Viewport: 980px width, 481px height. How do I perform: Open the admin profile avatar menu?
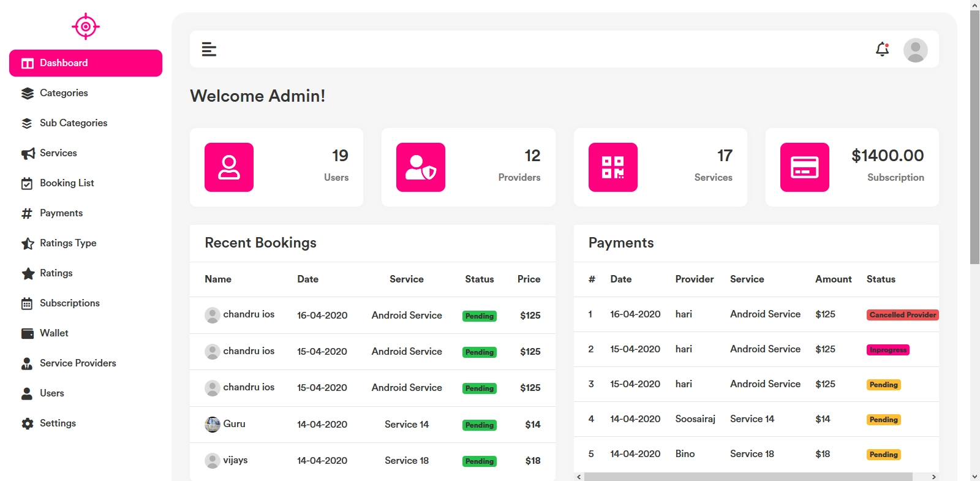click(x=915, y=50)
